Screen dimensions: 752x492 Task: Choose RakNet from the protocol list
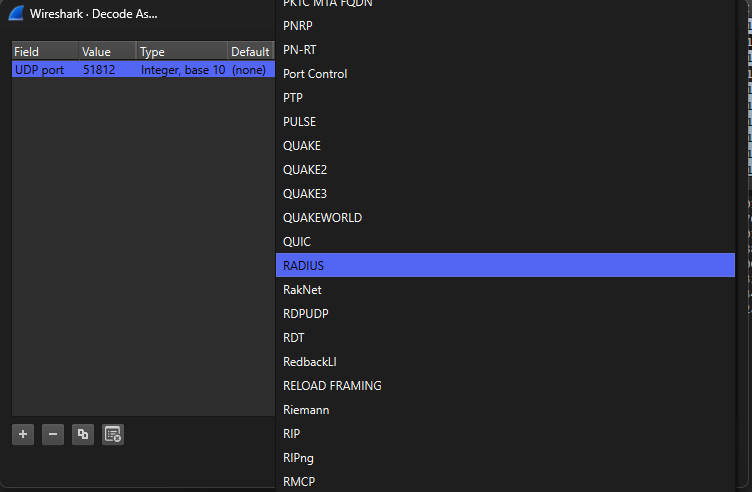[x=505, y=290]
